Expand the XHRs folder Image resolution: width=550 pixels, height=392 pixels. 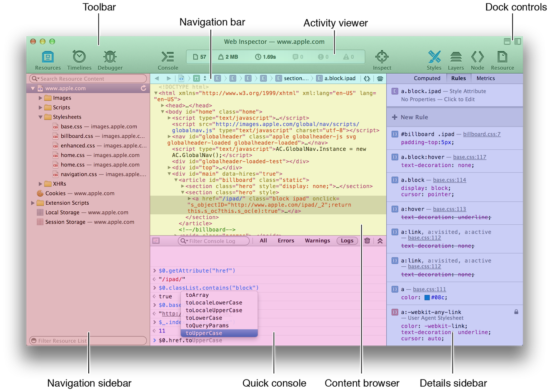coord(40,184)
